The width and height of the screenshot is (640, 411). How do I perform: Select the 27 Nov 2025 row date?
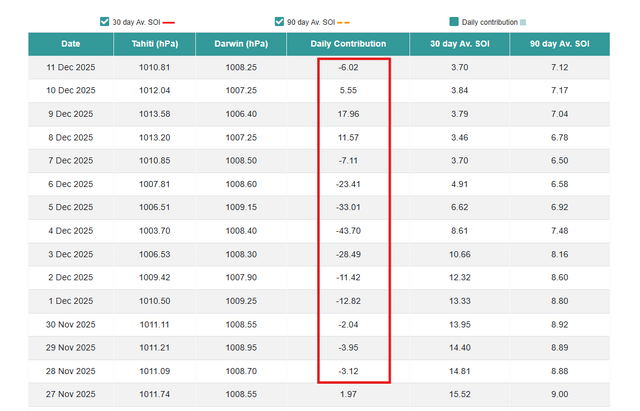[x=71, y=395]
